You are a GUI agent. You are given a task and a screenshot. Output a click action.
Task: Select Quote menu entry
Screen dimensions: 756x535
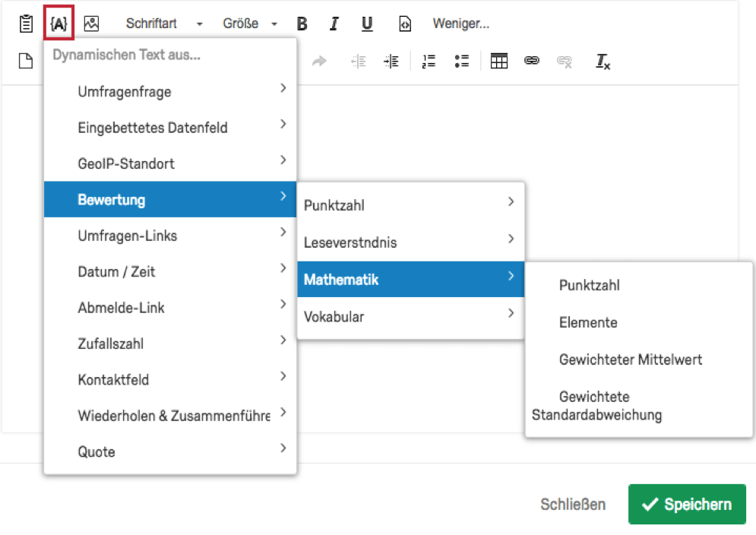click(170, 451)
